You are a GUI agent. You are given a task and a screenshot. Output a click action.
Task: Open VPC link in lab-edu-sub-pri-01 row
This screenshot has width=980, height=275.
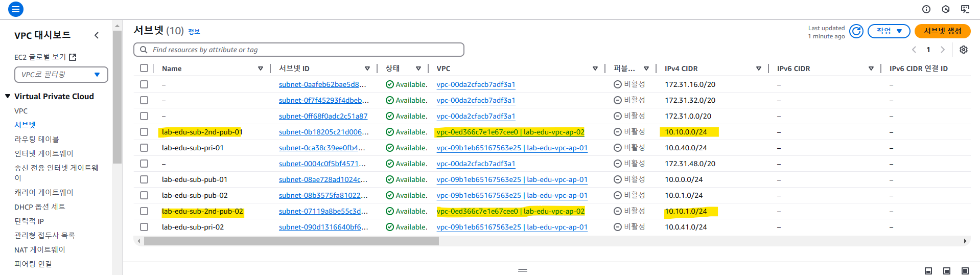(x=512, y=148)
